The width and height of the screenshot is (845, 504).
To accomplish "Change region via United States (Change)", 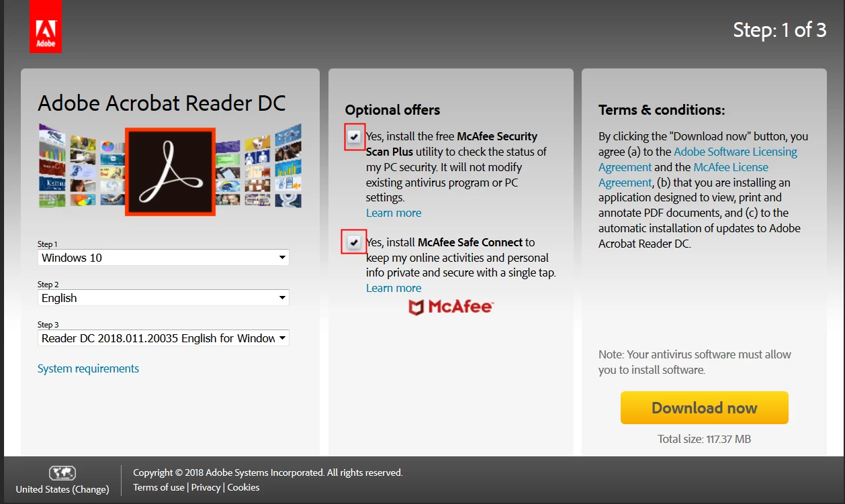I will point(62,489).
